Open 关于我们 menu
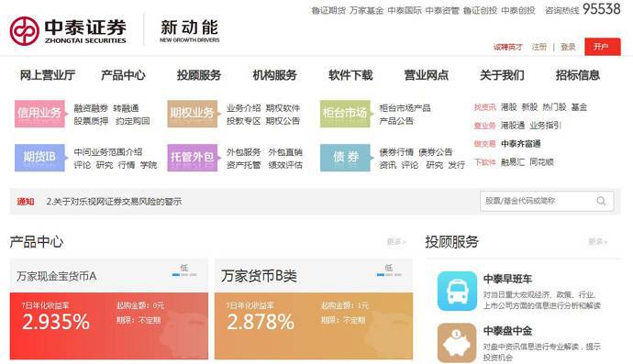 pyautogui.click(x=502, y=75)
